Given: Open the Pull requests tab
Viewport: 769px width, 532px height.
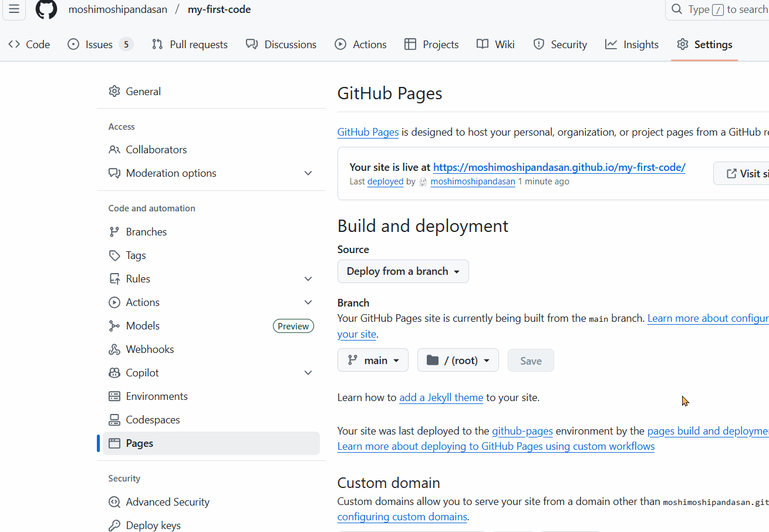Looking at the screenshot, I should tap(190, 45).
